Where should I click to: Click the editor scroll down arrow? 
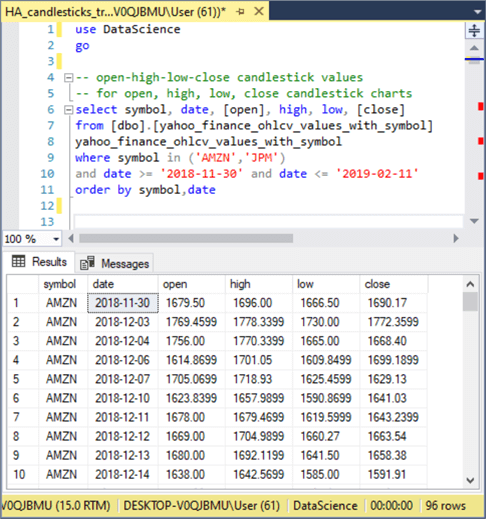tap(474, 221)
